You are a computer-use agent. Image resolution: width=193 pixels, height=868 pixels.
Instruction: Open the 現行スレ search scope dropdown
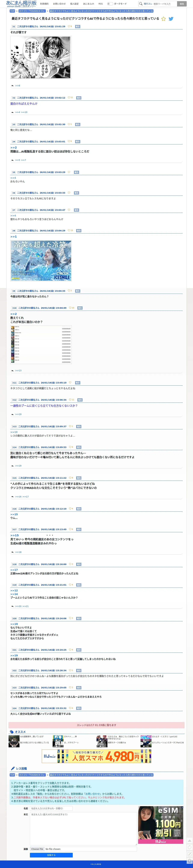pyautogui.click(x=148, y=4)
